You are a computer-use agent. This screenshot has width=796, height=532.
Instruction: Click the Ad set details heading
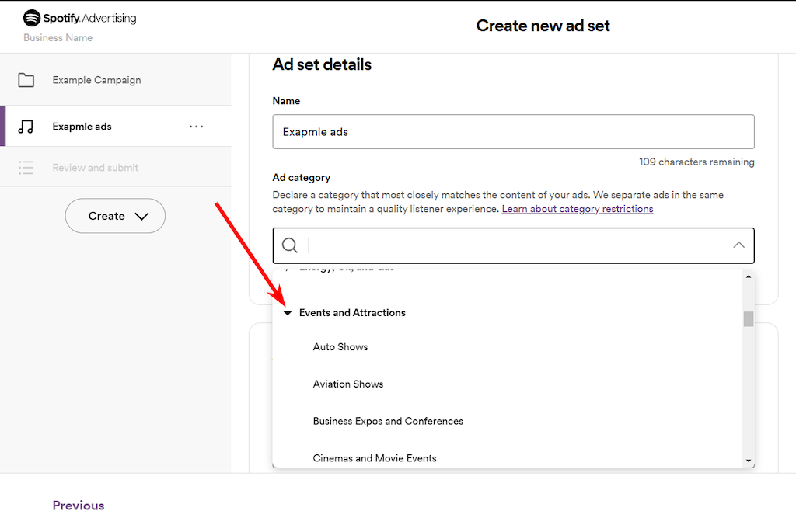coord(322,64)
